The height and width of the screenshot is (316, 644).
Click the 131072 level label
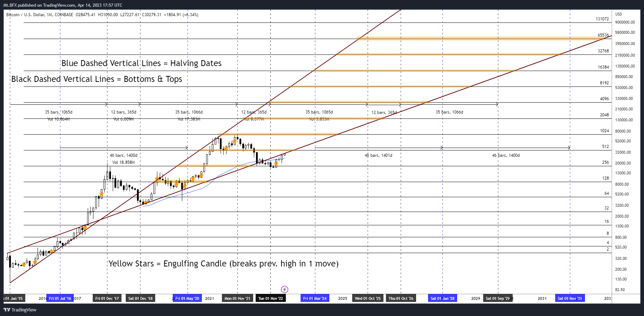point(602,19)
